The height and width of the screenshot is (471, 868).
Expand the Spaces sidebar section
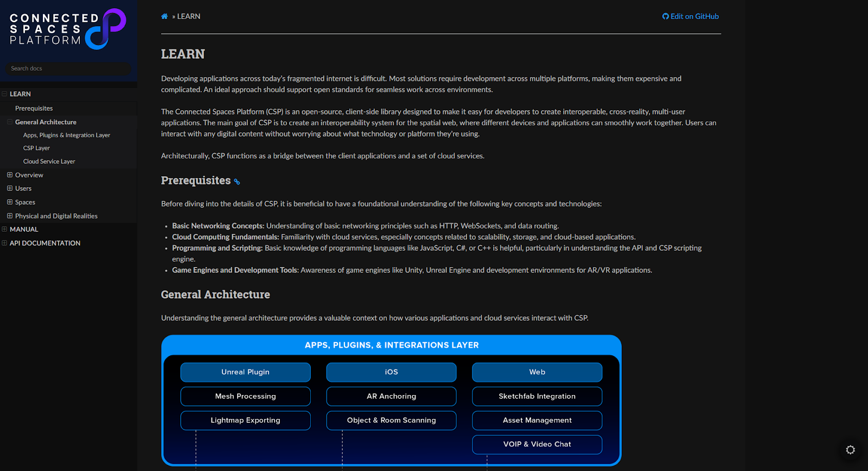coord(10,202)
